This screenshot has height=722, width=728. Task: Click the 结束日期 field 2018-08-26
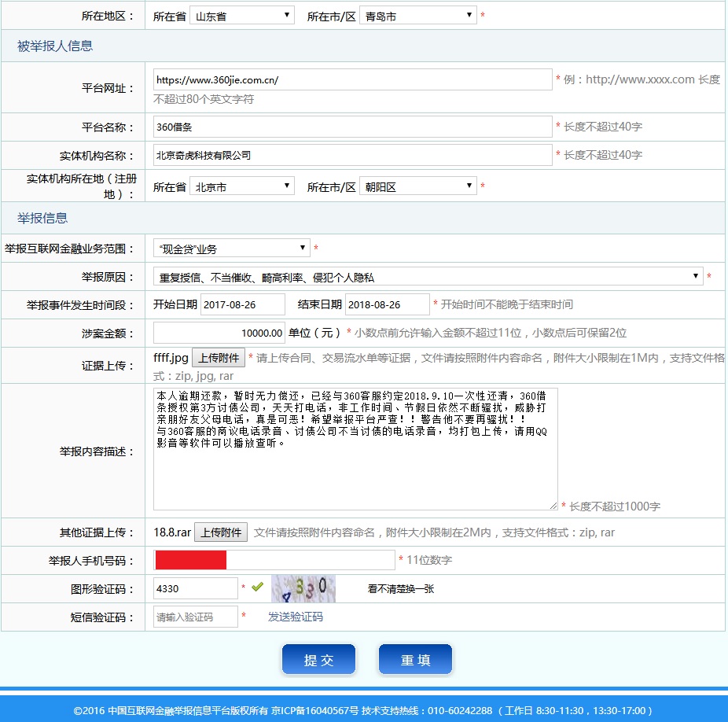[388, 305]
